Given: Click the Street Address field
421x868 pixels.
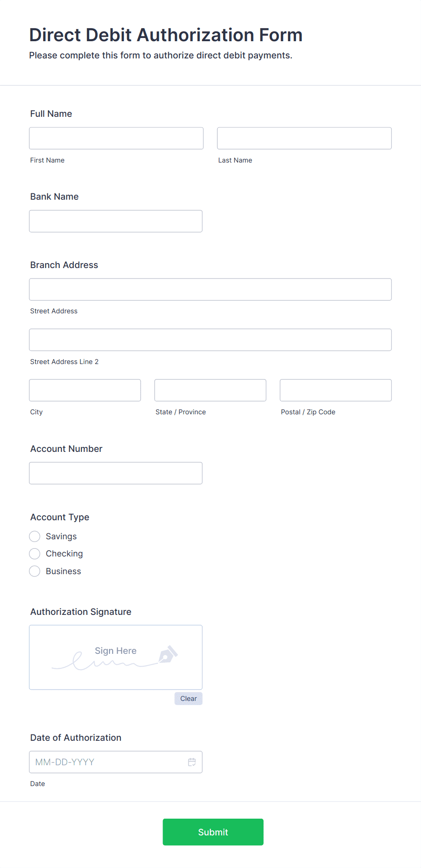Looking at the screenshot, I should click(210, 289).
